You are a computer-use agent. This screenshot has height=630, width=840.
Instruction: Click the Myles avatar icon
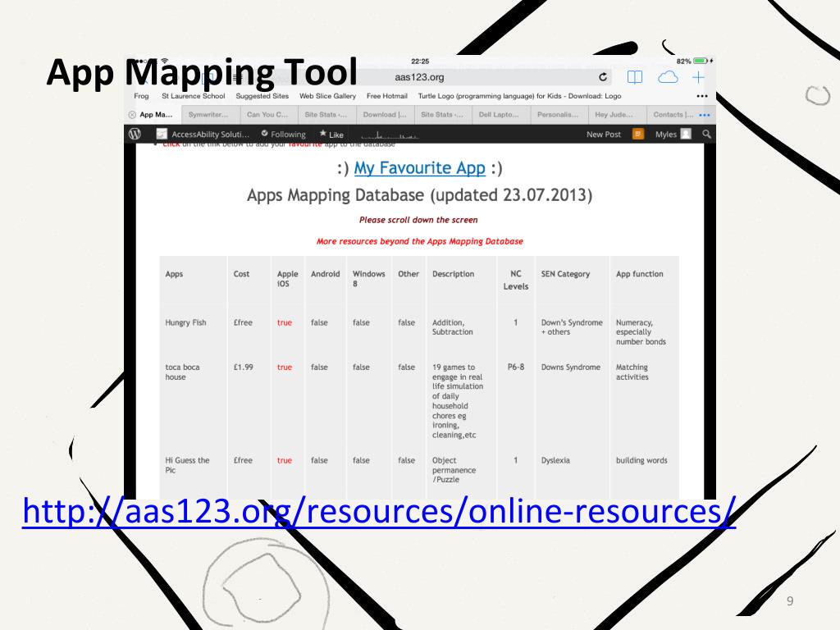(686, 134)
